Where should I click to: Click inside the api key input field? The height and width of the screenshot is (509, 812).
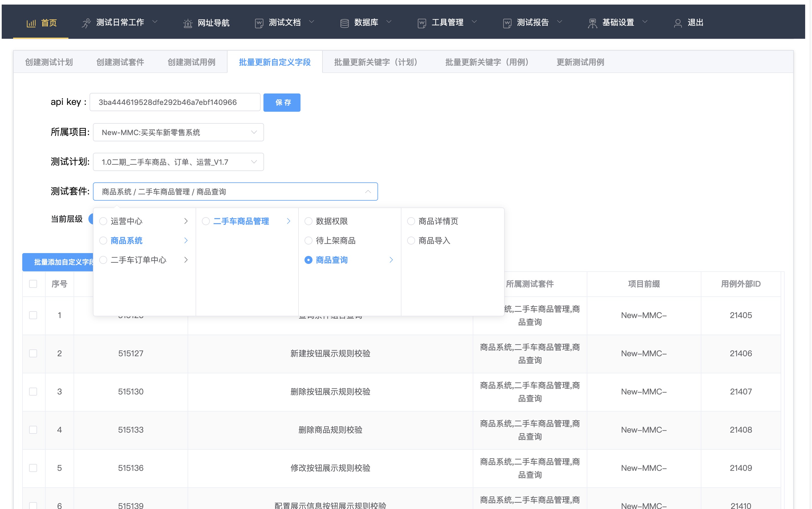coord(175,102)
